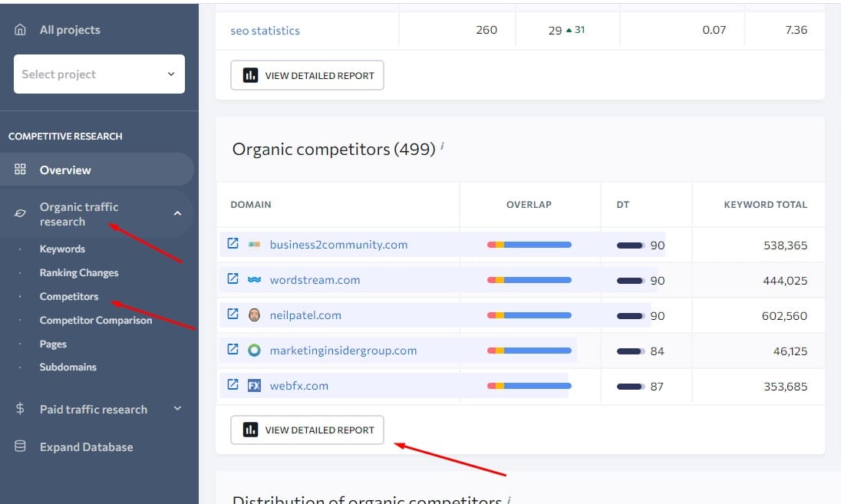Viewport: 841px width, 504px height.
Task: Click the DT column header
Action: coord(623,204)
